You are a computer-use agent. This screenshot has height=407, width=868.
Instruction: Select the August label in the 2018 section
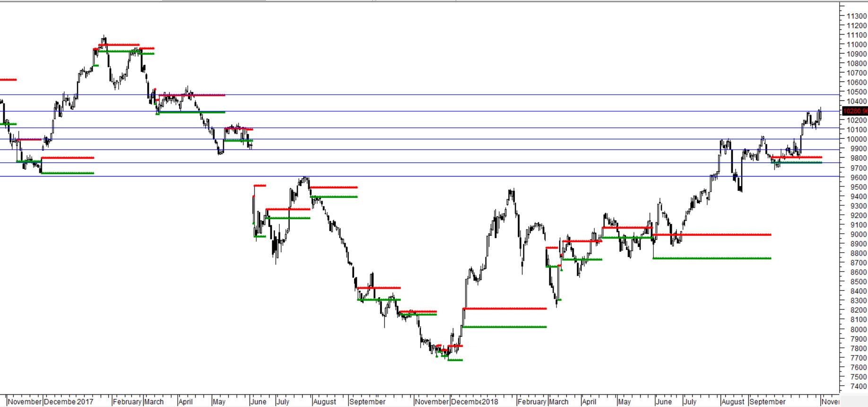click(x=733, y=401)
